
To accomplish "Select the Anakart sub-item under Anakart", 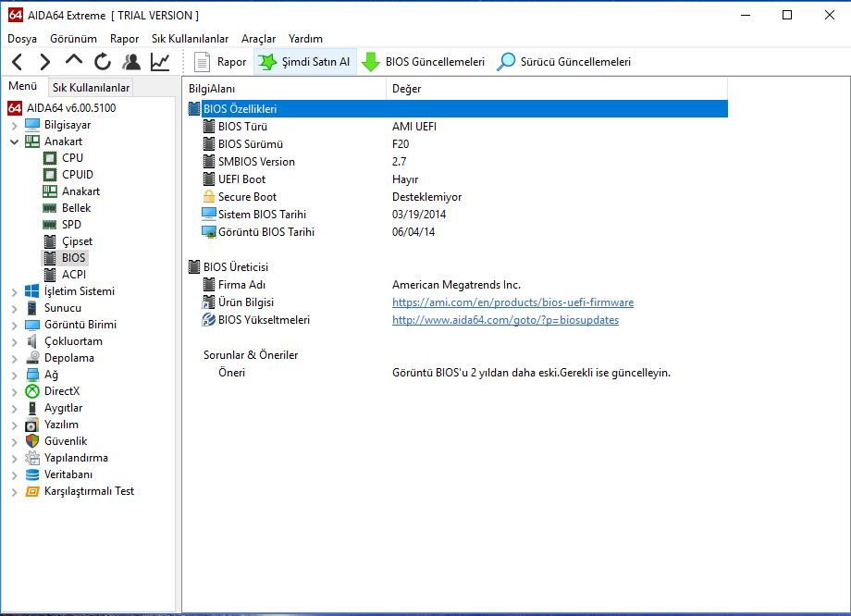I will 80,191.
